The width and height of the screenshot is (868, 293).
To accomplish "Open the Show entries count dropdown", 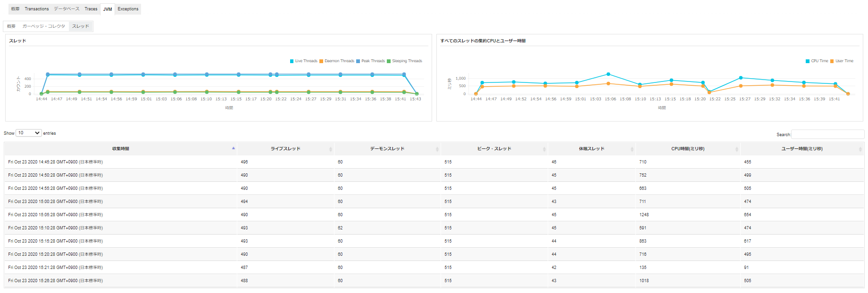I will click(29, 133).
